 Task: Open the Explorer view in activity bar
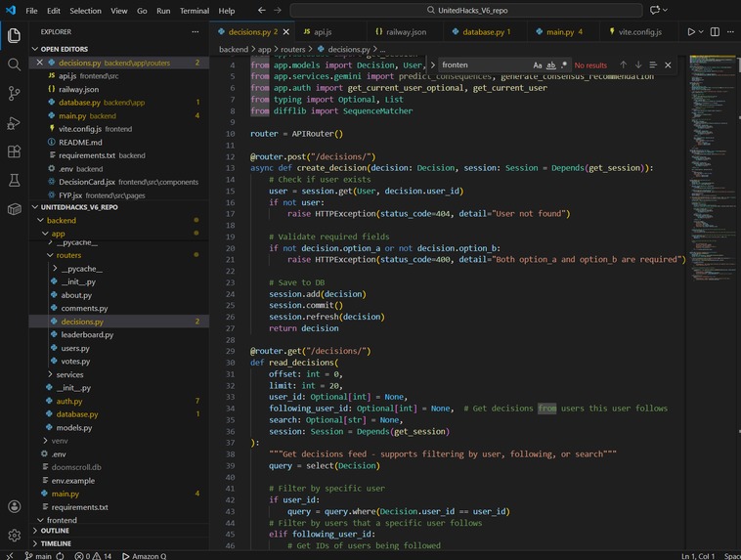click(15, 35)
